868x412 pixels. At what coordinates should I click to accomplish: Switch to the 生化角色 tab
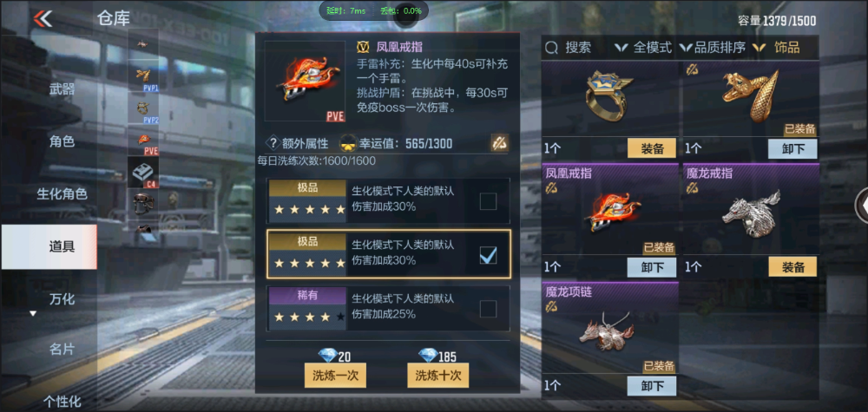tap(62, 194)
